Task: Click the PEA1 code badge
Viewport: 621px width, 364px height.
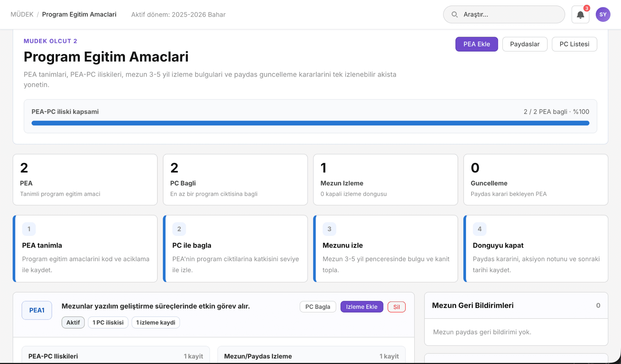Action: (37, 310)
